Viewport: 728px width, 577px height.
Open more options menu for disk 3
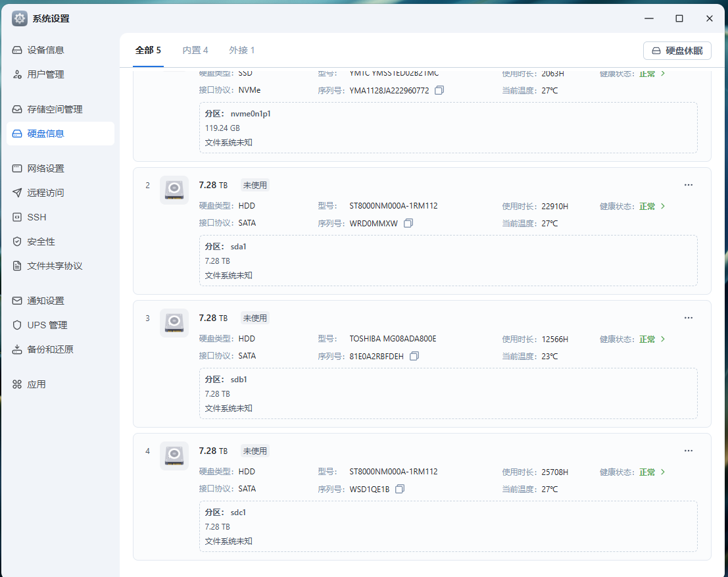point(688,318)
